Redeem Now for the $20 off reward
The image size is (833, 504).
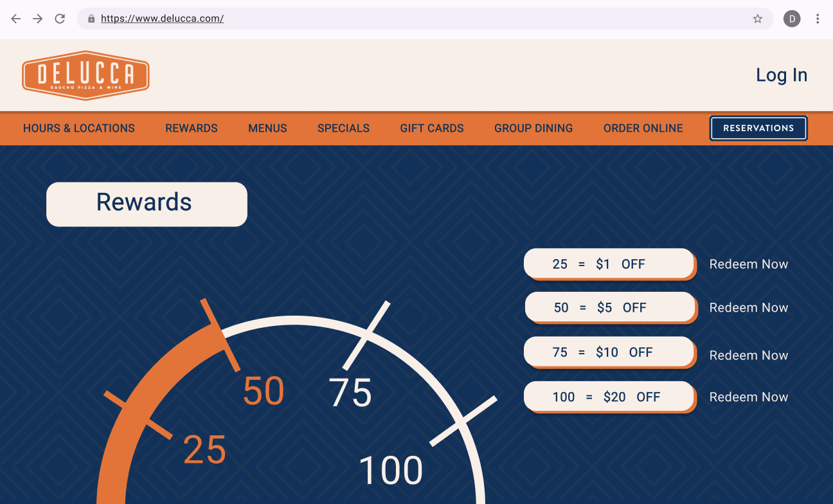pyautogui.click(x=749, y=397)
